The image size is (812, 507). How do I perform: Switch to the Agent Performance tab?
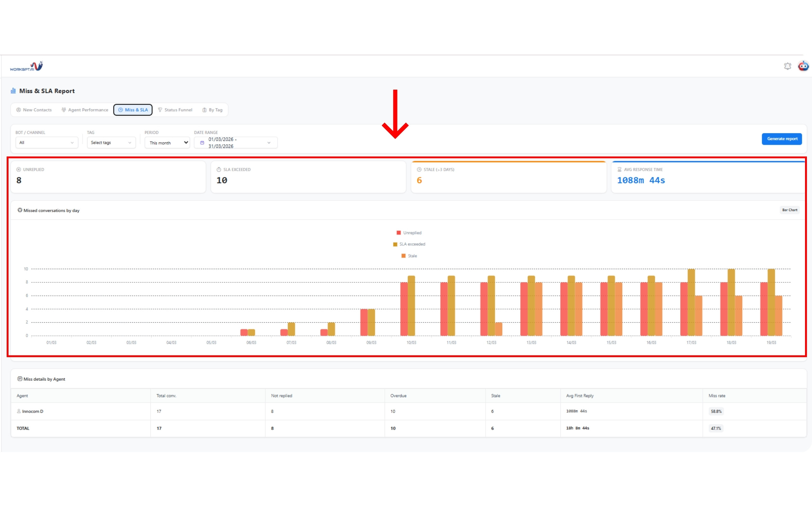[85, 110]
